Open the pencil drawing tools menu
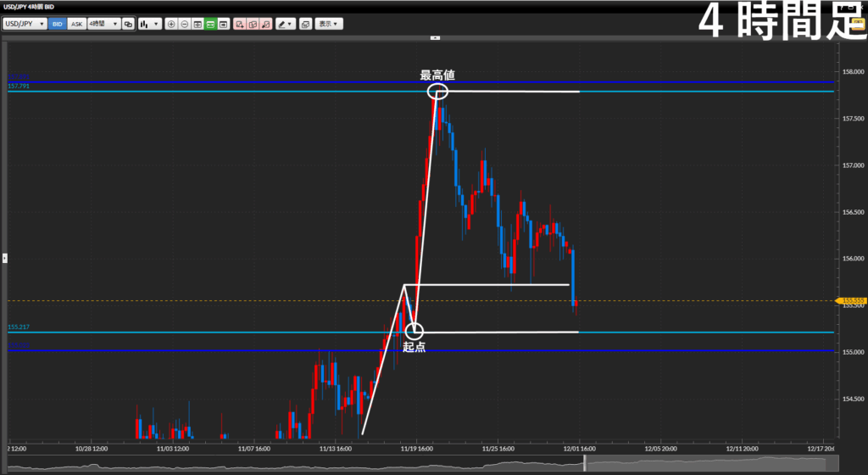The height and width of the screenshot is (475, 868). (285, 24)
